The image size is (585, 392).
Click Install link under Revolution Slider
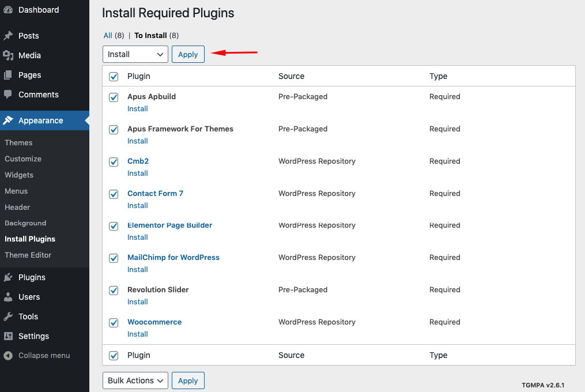[138, 301]
